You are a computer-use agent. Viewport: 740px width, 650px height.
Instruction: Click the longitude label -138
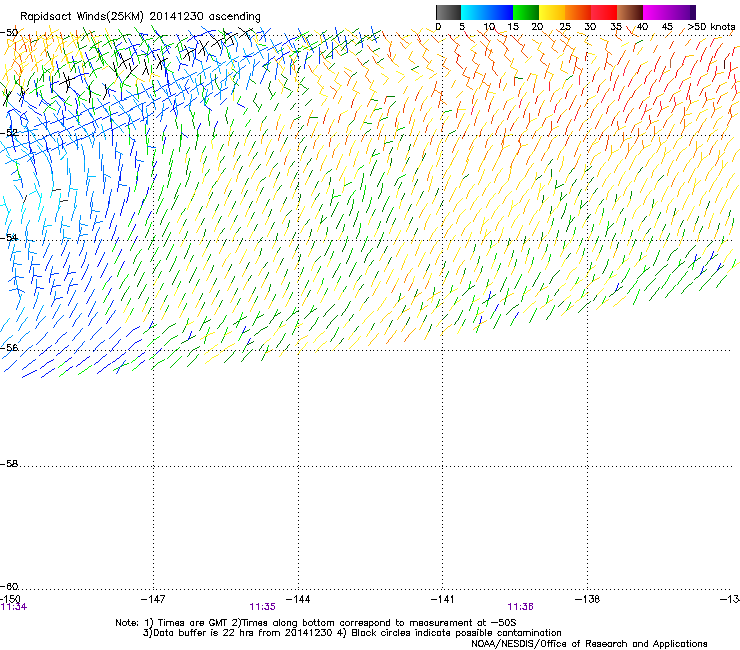coord(588,599)
